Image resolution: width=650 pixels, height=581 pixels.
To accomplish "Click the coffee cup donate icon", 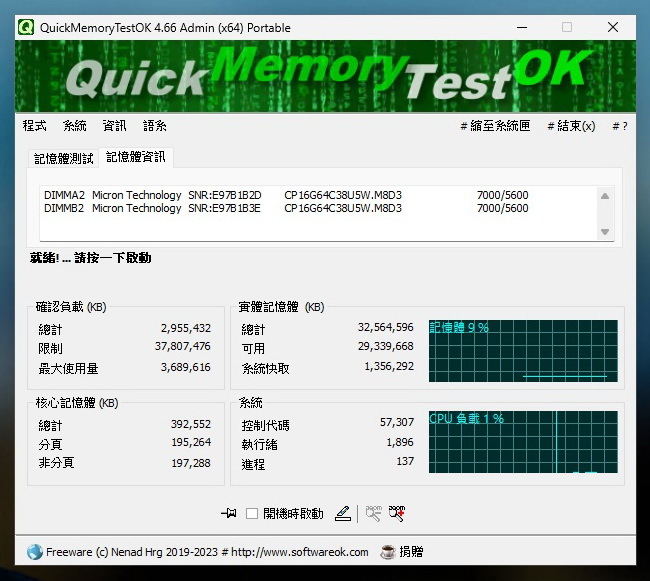I will (388, 552).
